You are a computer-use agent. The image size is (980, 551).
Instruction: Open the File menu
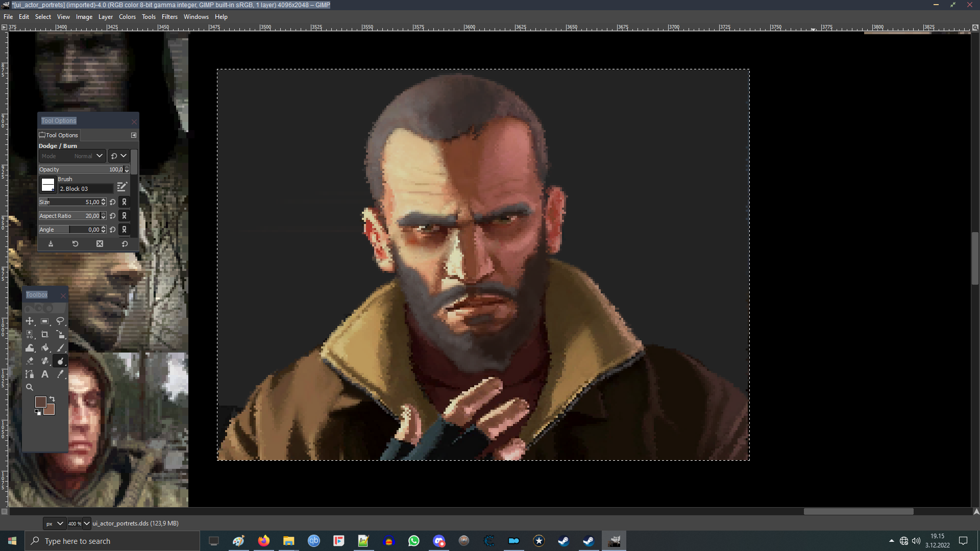tap(8, 17)
